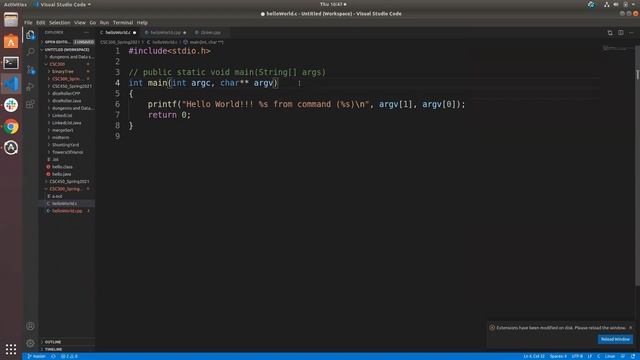Click the Synchronize Changes status icon

point(53,356)
